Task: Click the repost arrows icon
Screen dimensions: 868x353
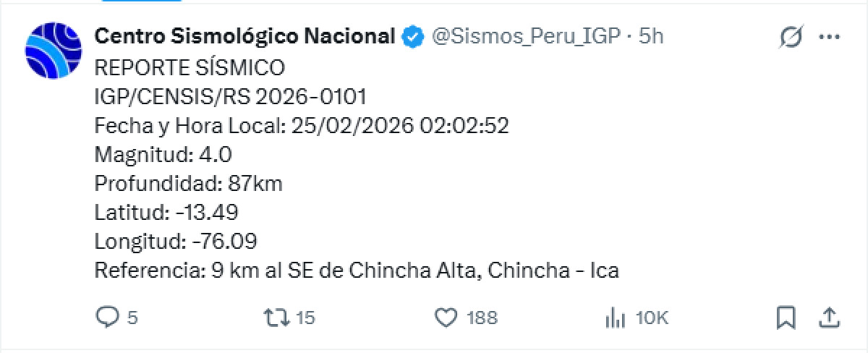Action: click(276, 317)
